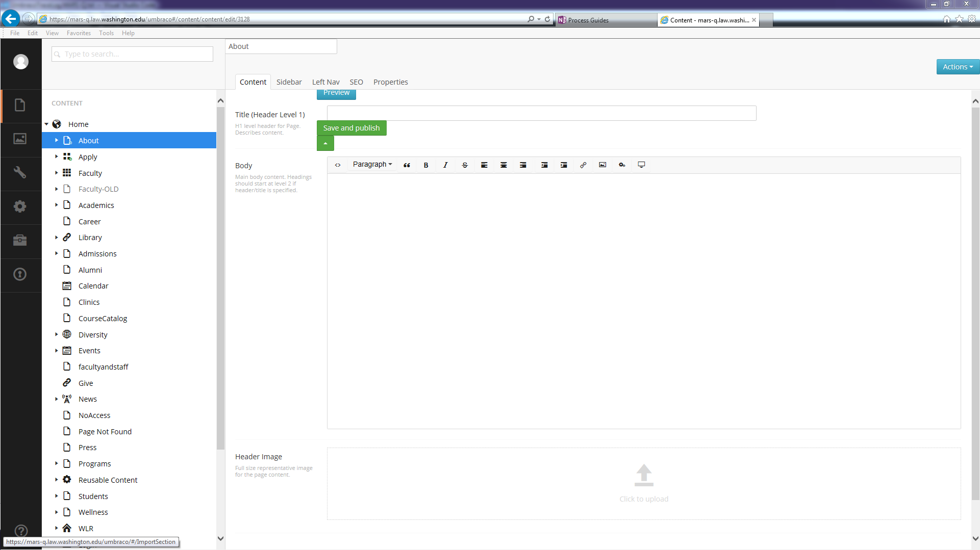Align body text left
Screen dimensions: 980x550
click(484, 165)
